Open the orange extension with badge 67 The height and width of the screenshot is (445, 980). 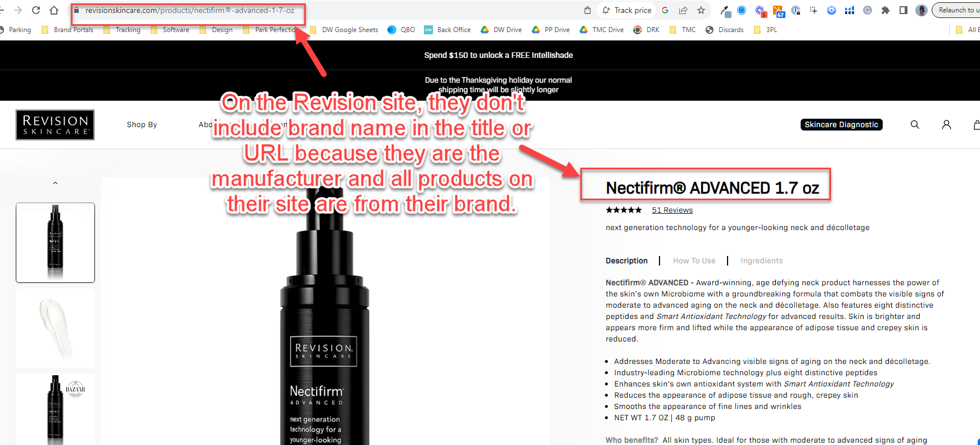click(x=779, y=11)
